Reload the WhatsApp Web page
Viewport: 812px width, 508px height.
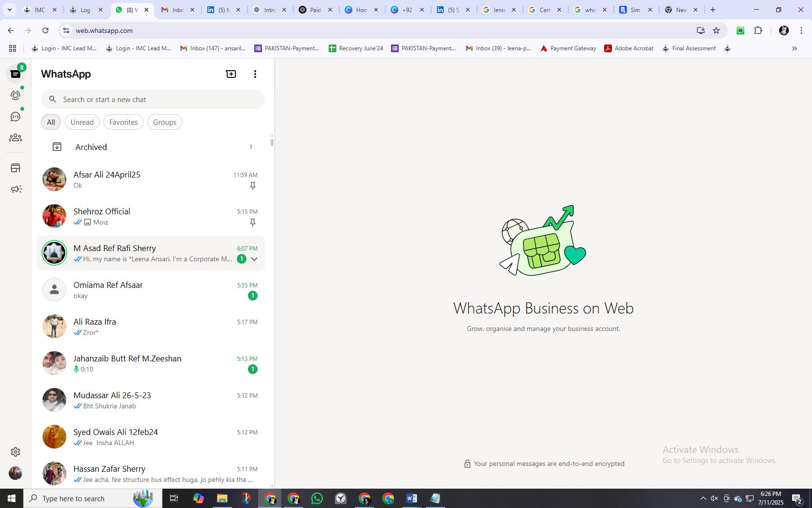point(45,30)
